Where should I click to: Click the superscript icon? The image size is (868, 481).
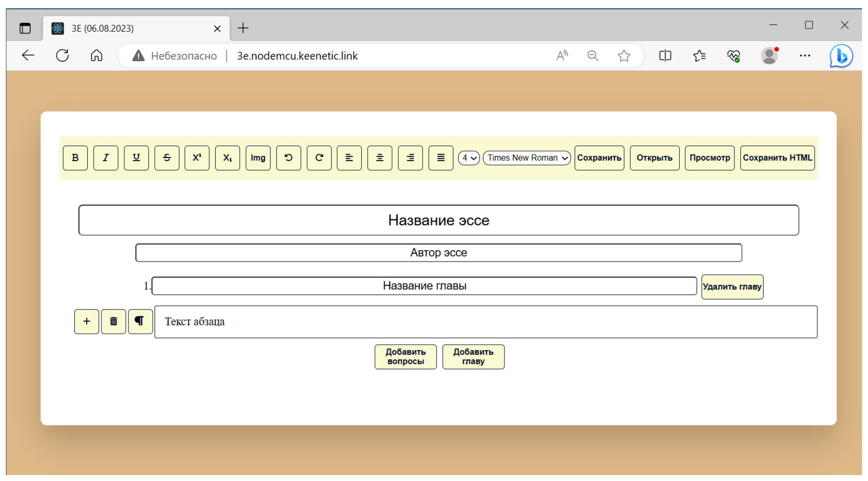click(x=197, y=158)
